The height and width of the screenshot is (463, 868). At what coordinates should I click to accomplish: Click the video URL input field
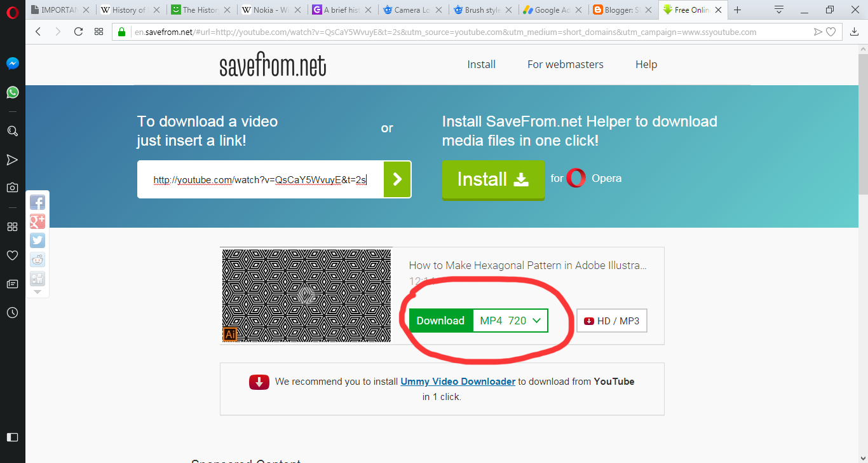point(261,179)
